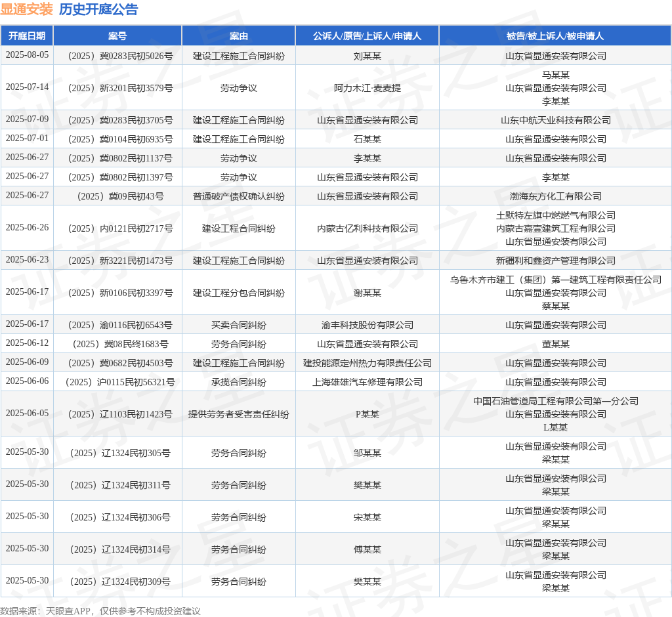Click case cause 建设工程合同纠纷
This screenshot has height=617, width=672.
(x=239, y=228)
